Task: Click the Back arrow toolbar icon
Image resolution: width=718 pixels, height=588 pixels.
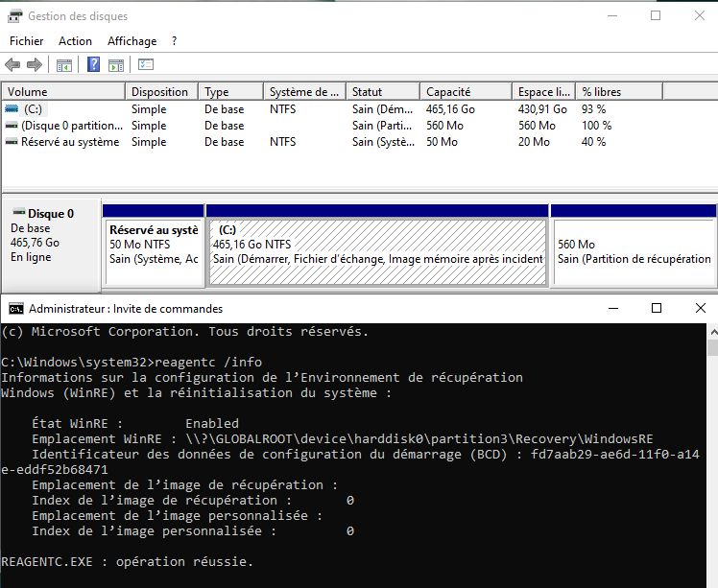Action: tap(12, 65)
